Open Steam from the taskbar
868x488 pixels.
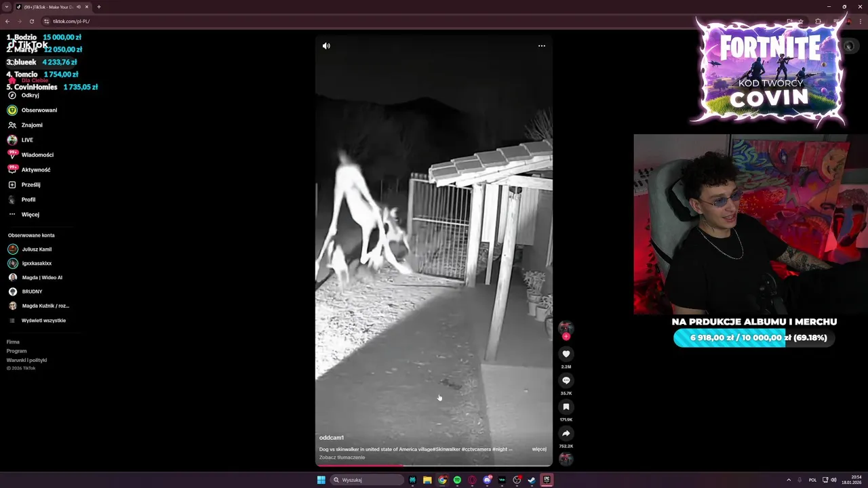532,480
